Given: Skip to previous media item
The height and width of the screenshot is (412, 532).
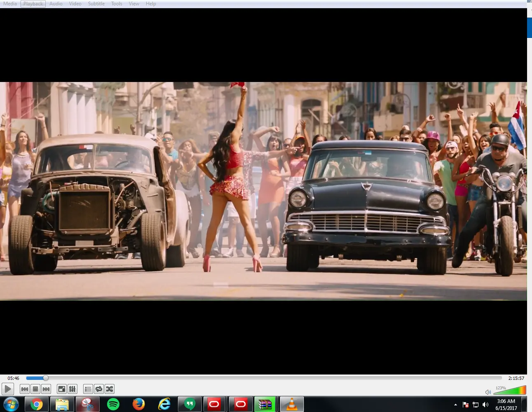Looking at the screenshot, I should [25, 389].
